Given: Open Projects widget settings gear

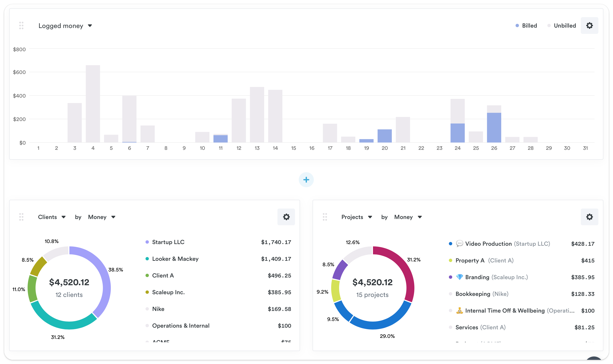Looking at the screenshot, I should (x=589, y=217).
